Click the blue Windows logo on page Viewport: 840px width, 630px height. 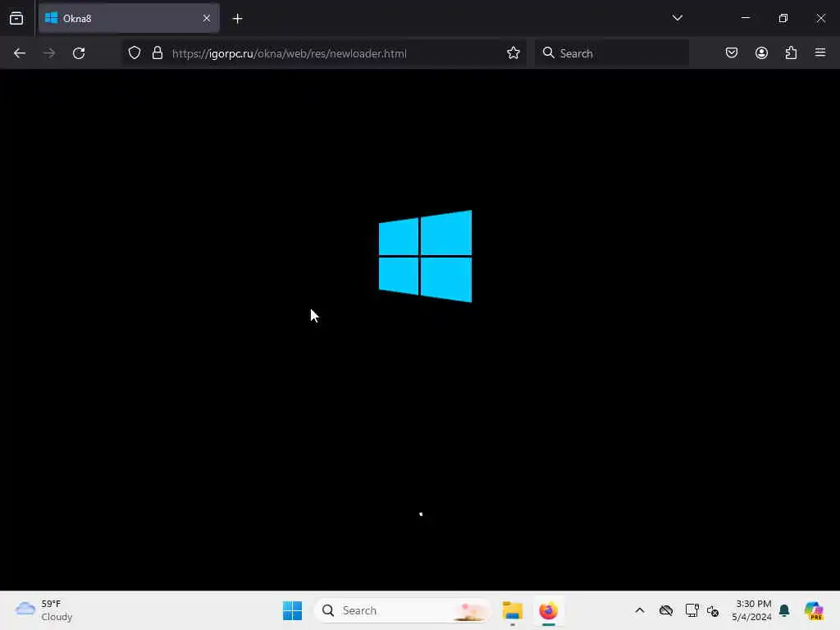click(x=426, y=256)
